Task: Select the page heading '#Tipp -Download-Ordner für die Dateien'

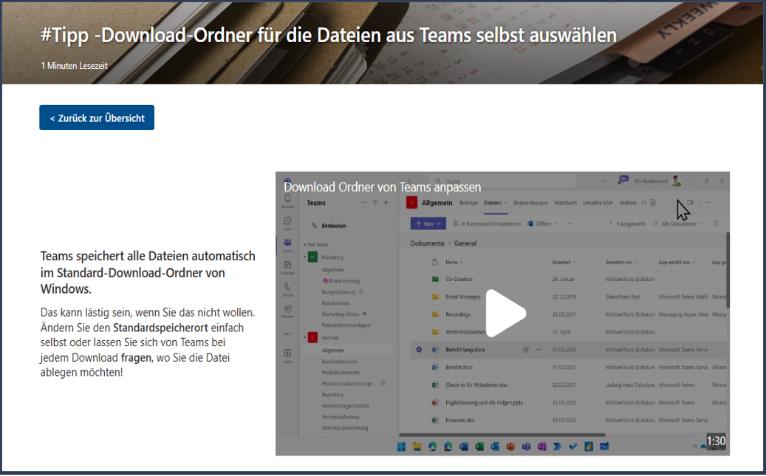Action: coord(328,35)
